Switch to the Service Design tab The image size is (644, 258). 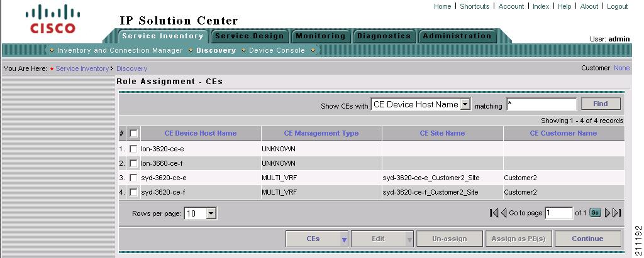249,36
